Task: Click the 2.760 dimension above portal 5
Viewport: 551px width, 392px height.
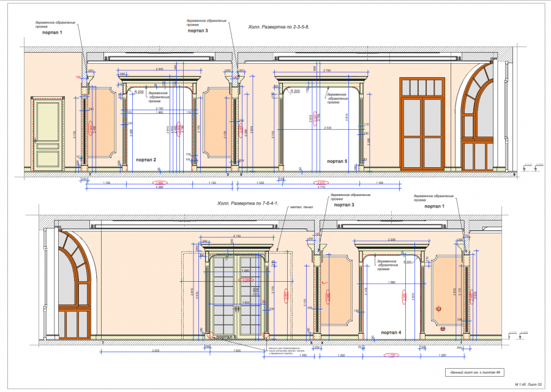Action: pos(326,71)
